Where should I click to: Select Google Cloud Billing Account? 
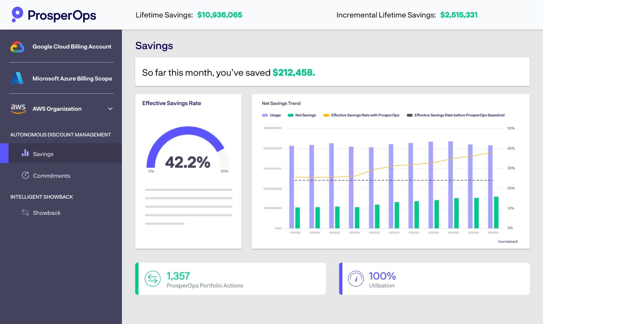tap(72, 47)
